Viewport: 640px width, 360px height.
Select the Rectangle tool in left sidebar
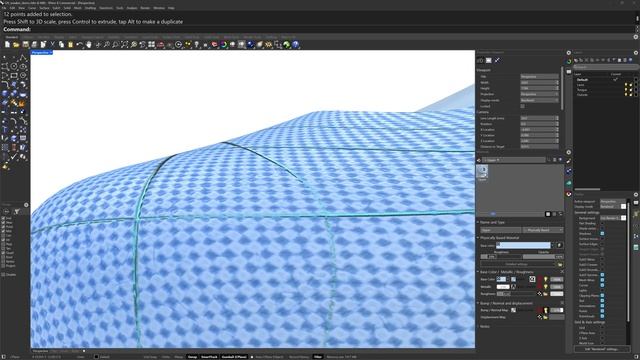(14, 76)
